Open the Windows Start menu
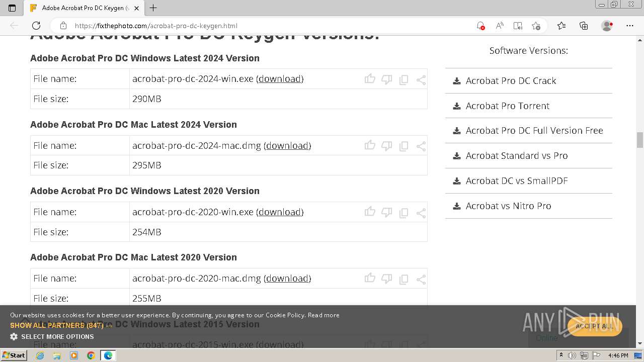 [x=14, y=355]
